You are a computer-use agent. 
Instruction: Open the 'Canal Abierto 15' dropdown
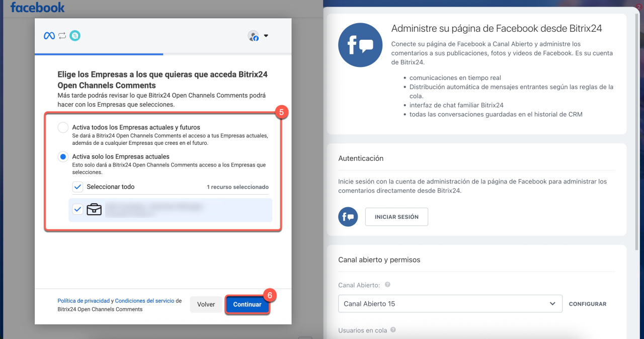tap(450, 304)
